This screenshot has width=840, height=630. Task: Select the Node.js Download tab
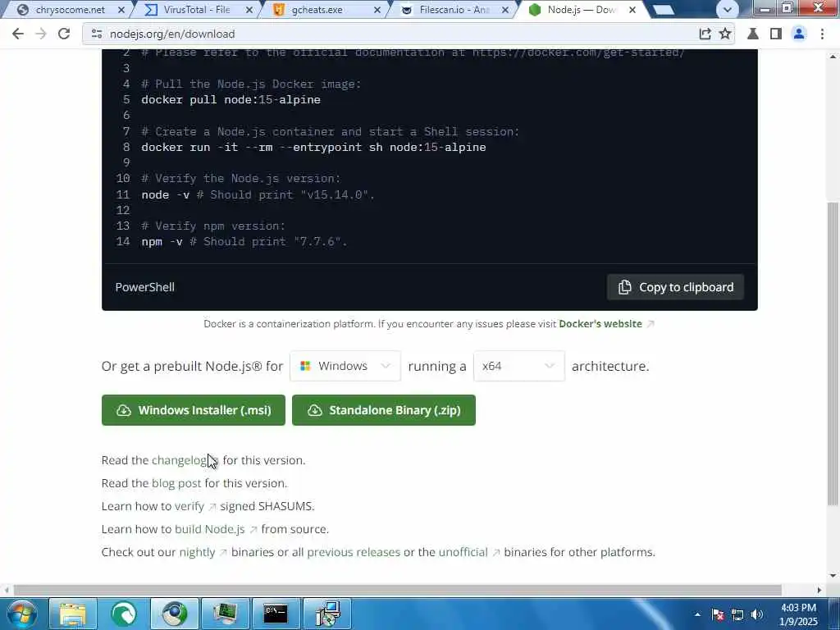(x=581, y=10)
